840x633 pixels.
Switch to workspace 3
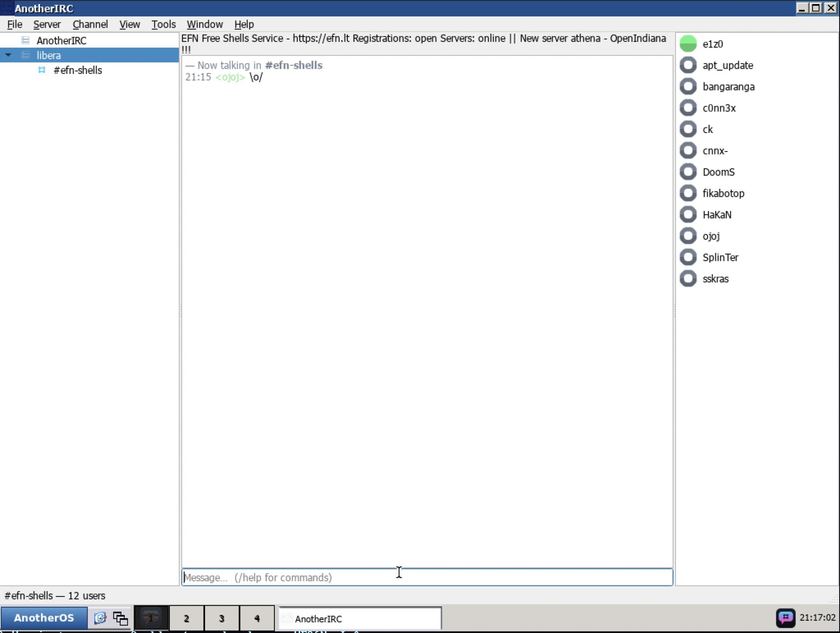tap(222, 618)
